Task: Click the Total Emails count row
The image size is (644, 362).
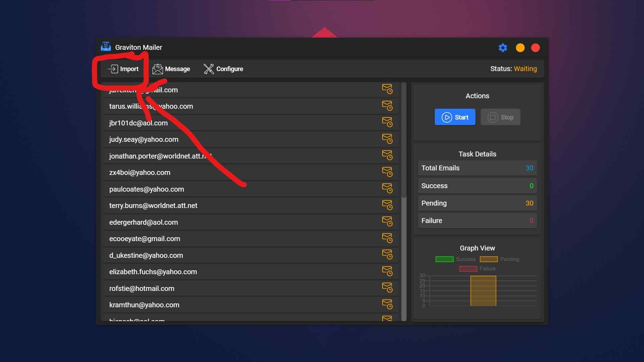Action: click(x=477, y=168)
